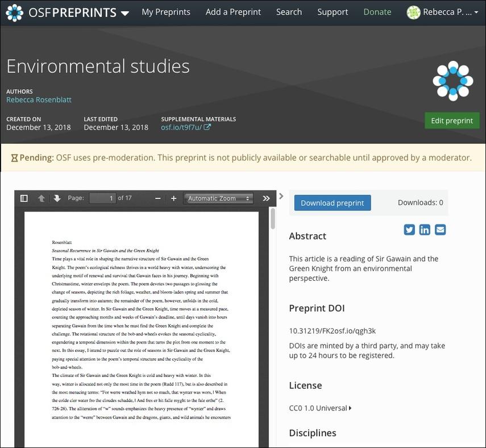Click the Edit preprint button
Image resolution: width=486 pixels, height=448 pixels.
pyautogui.click(x=452, y=120)
